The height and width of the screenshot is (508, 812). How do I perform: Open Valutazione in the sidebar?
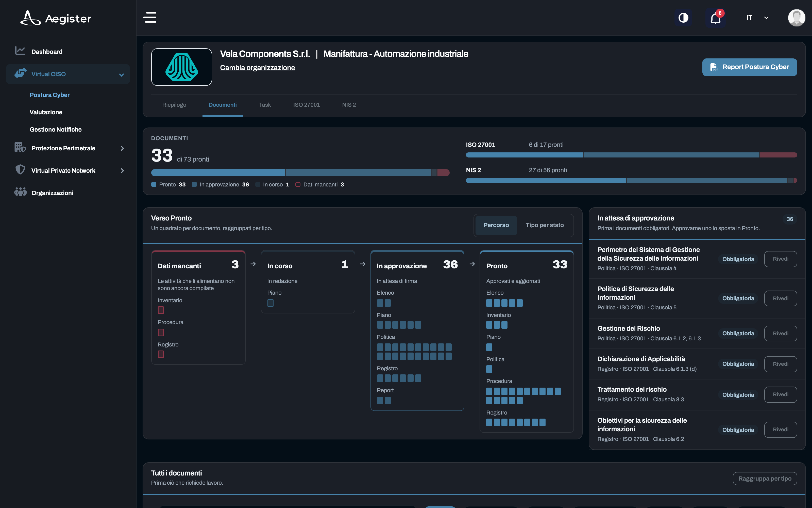click(46, 112)
